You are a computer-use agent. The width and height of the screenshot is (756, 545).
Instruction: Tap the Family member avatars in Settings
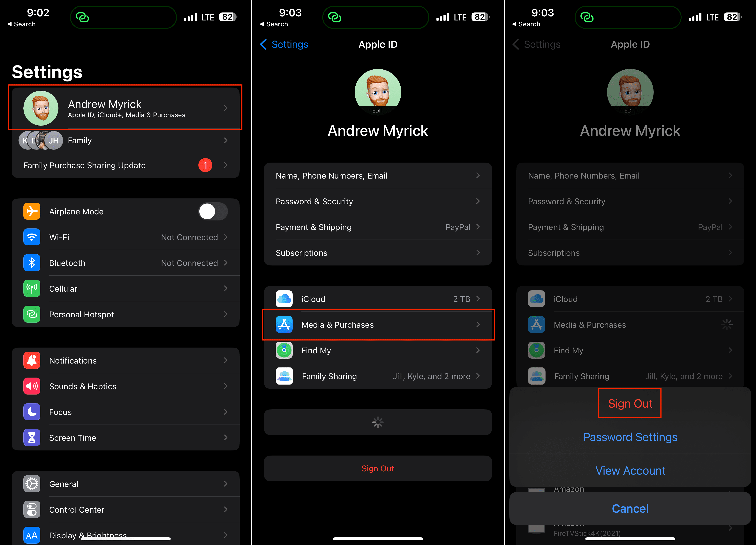(x=41, y=140)
